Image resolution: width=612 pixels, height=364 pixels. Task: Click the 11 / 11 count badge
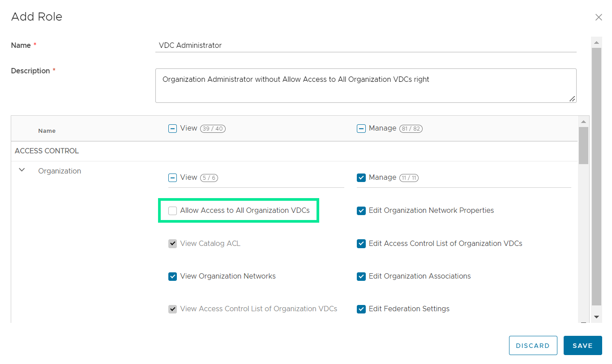(409, 178)
